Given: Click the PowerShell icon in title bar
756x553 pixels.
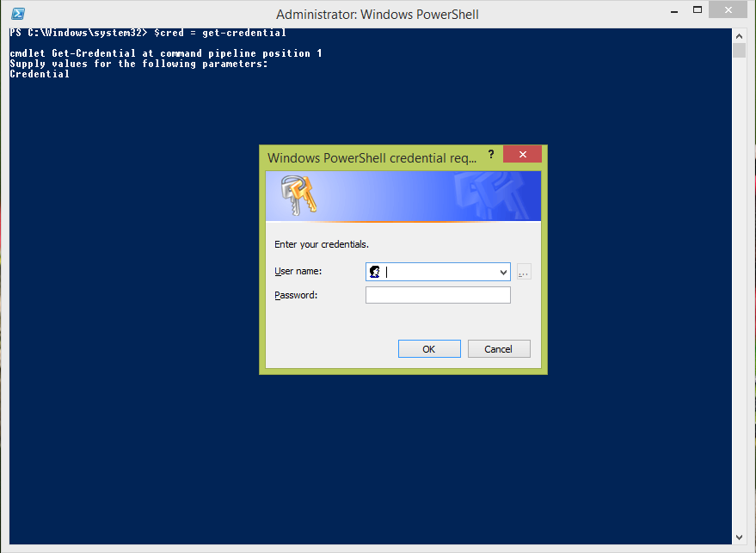Looking at the screenshot, I should click(x=18, y=14).
